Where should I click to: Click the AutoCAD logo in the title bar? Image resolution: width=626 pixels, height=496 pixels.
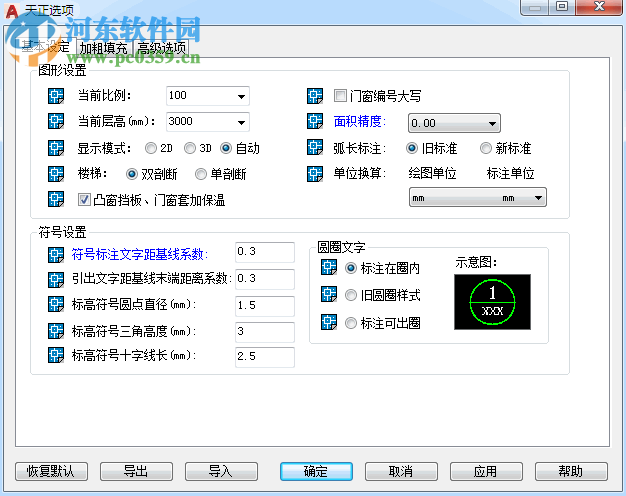pos(12,11)
